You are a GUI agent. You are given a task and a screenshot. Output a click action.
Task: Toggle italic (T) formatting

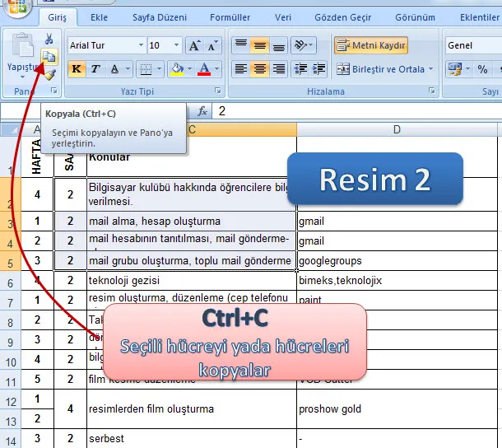tap(95, 69)
